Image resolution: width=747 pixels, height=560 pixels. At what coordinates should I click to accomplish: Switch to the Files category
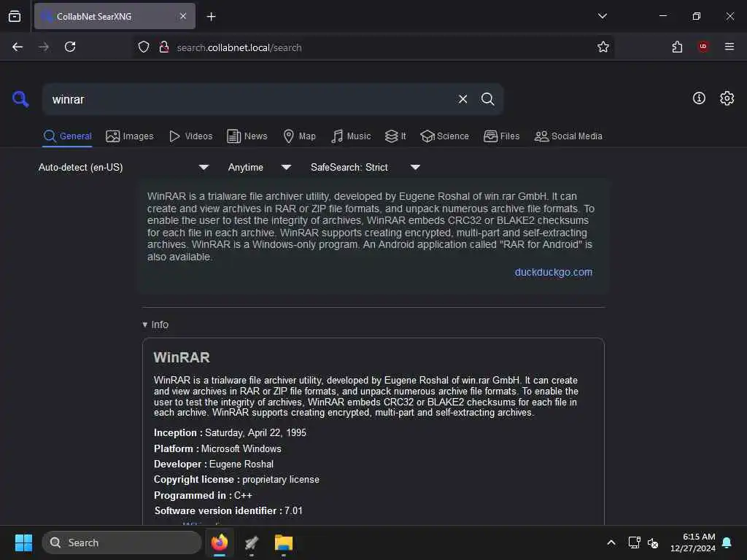pos(501,136)
